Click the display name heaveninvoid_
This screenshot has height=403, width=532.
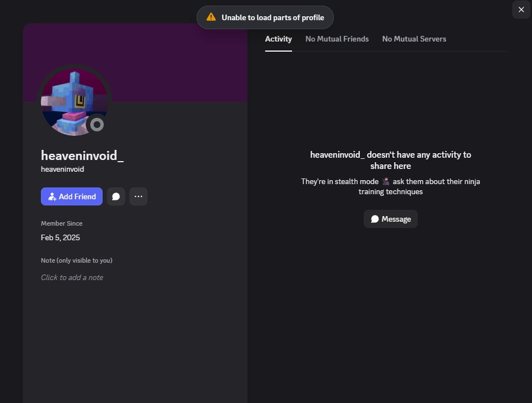[x=82, y=155]
